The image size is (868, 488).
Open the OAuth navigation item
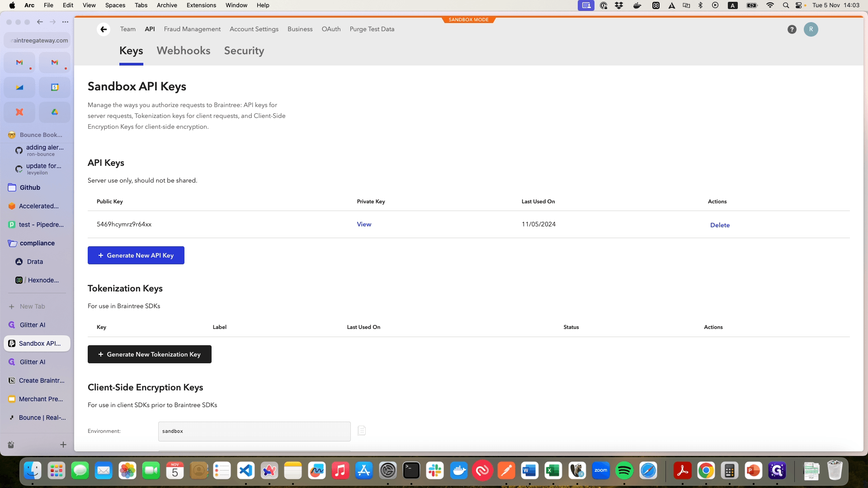coord(331,29)
